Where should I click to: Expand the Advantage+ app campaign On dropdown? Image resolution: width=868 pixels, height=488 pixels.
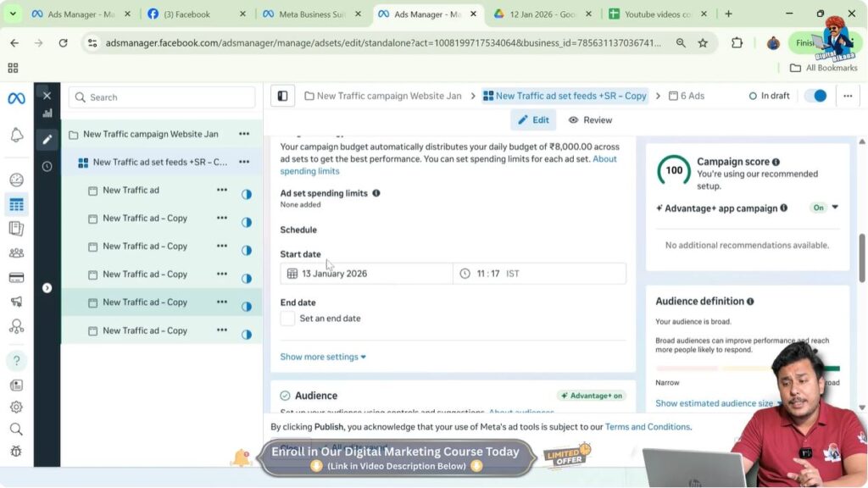pos(834,208)
